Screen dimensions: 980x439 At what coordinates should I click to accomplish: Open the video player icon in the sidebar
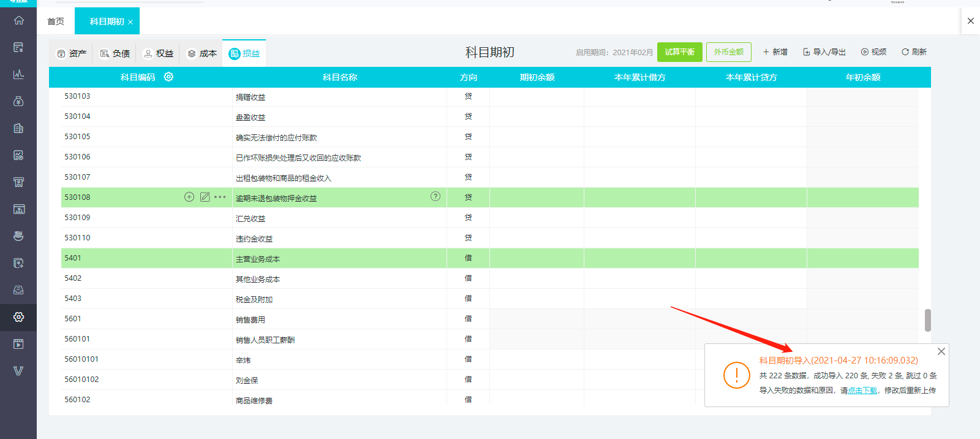pyautogui.click(x=18, y=344)
